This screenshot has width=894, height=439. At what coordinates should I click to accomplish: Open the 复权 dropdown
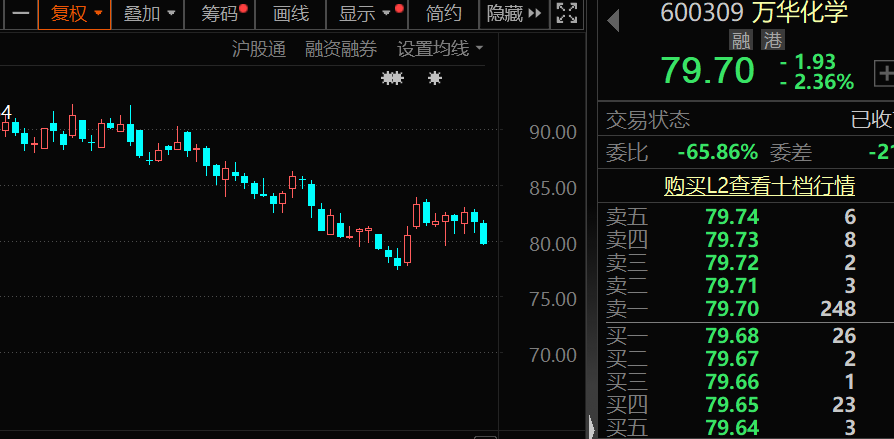76,13
